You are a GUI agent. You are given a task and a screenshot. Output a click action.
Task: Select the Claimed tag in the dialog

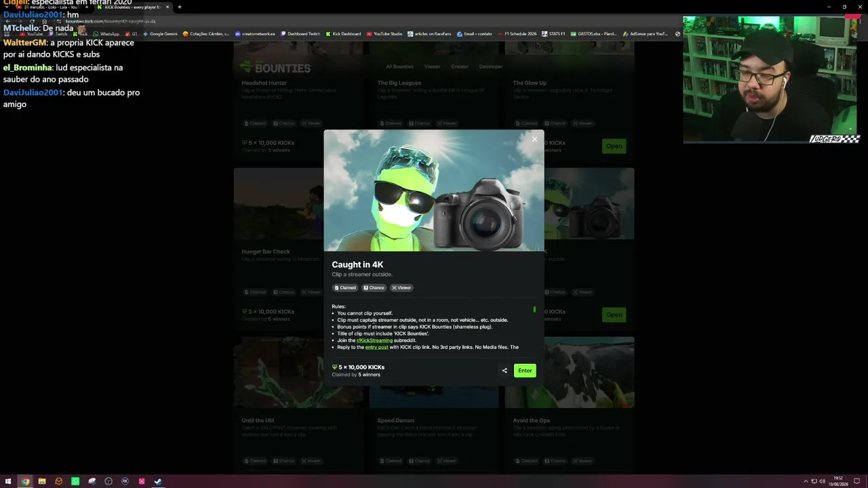point(345,288)
